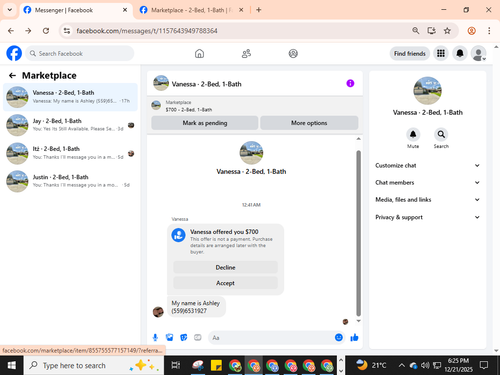Open the GIF picker icon
This screenshot has height=375, width=500.
coord(198,338)
